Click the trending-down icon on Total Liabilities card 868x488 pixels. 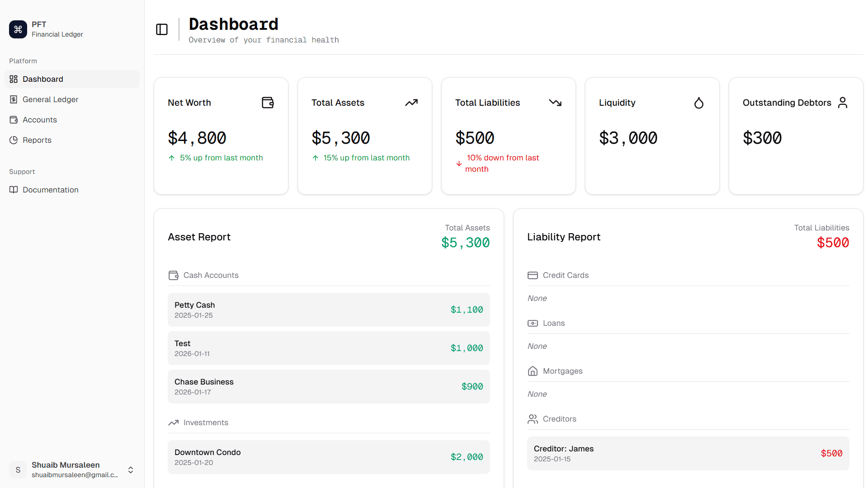[x=555, y=103]
